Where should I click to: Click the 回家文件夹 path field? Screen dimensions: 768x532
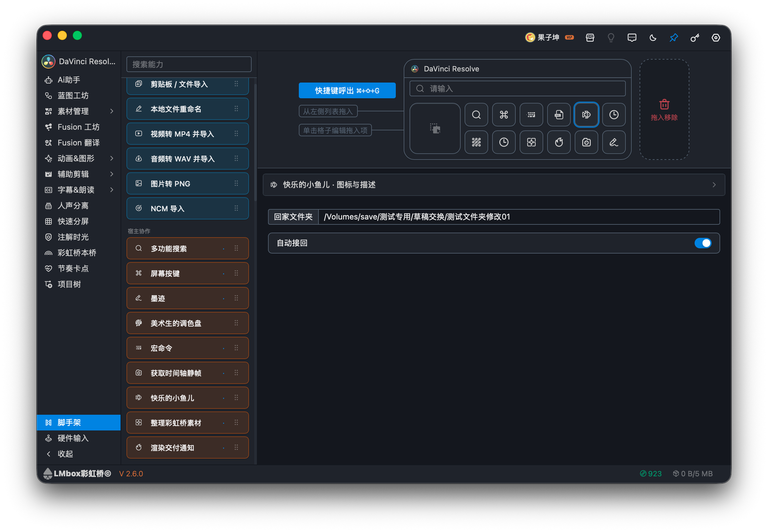tap(519, 217)
